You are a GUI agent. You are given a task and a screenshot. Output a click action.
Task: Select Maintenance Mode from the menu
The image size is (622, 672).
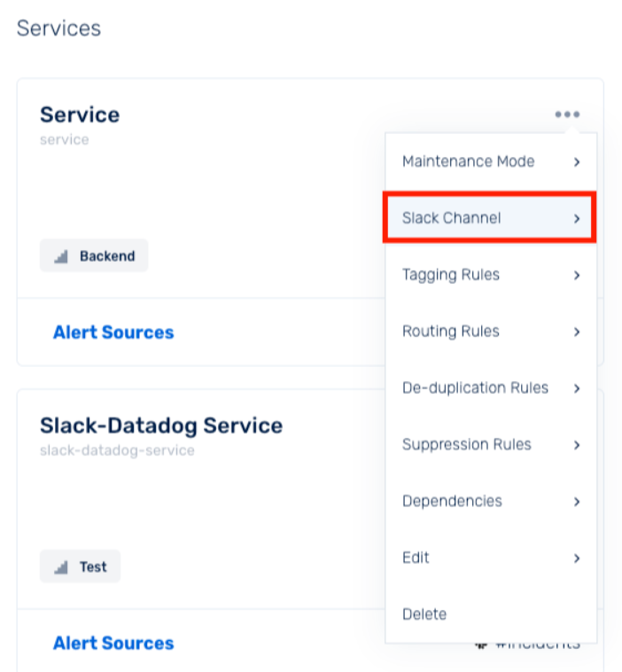491,161
